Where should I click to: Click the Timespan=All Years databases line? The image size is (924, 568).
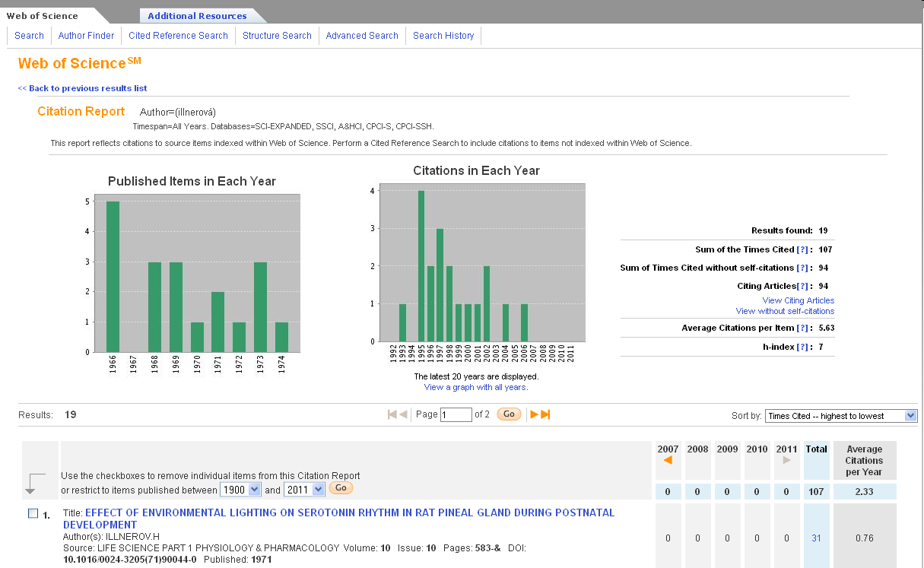tap(283, 126)
